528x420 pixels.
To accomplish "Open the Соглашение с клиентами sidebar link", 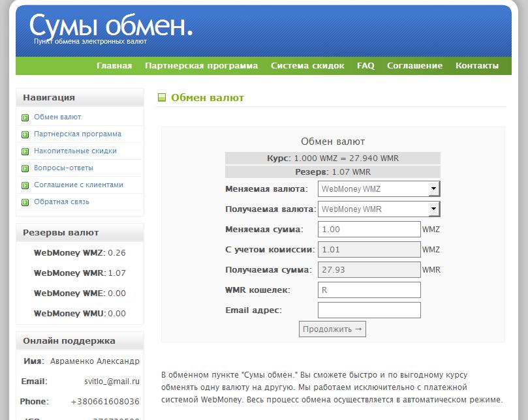I will 78,185.
